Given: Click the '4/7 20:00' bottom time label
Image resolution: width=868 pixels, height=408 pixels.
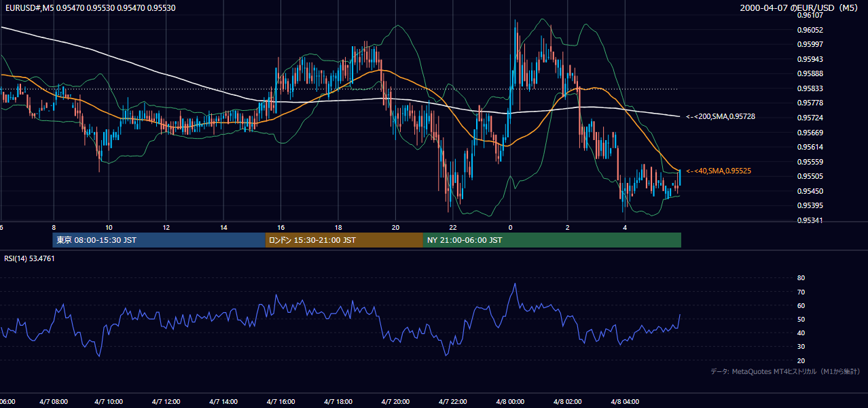Looking at the screenshot, I should point(396,402).
